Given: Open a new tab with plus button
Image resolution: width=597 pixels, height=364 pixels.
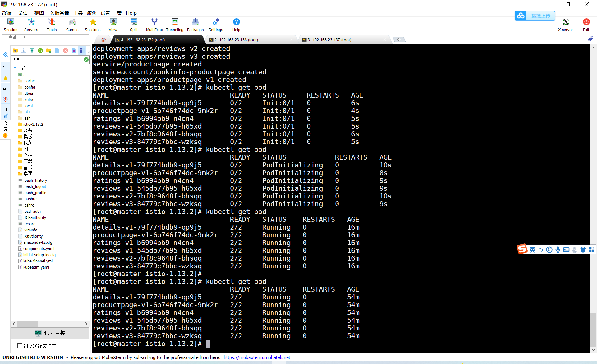Looking at the screenshot, I should pyautogui.click(x=399, y=39).
